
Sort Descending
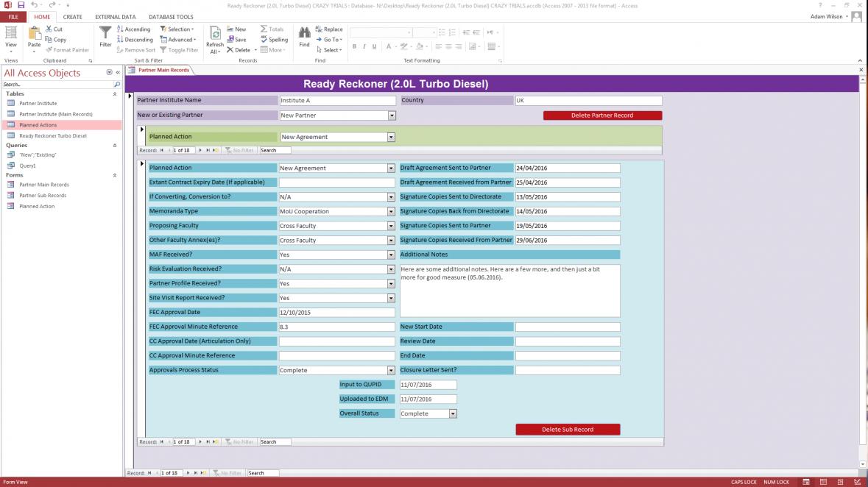[135, 39]
